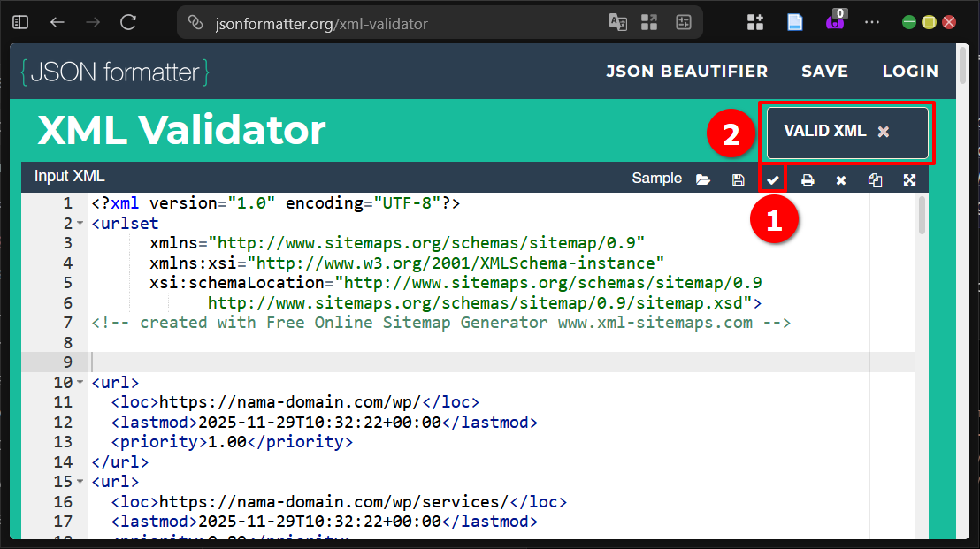The height and width of the screenshot is (549, 980).
Task: Clear the input using the X icon
Action: coord(840,179)
